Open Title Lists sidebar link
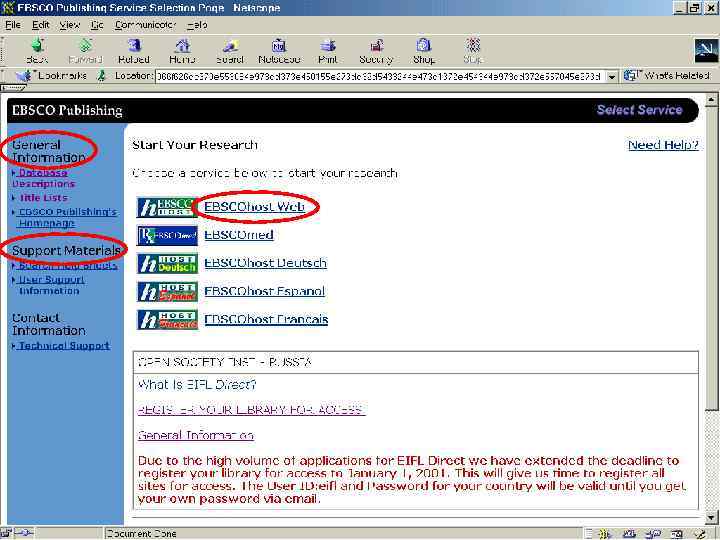This screenshot has width=720, height=540. tap(43, 198)
